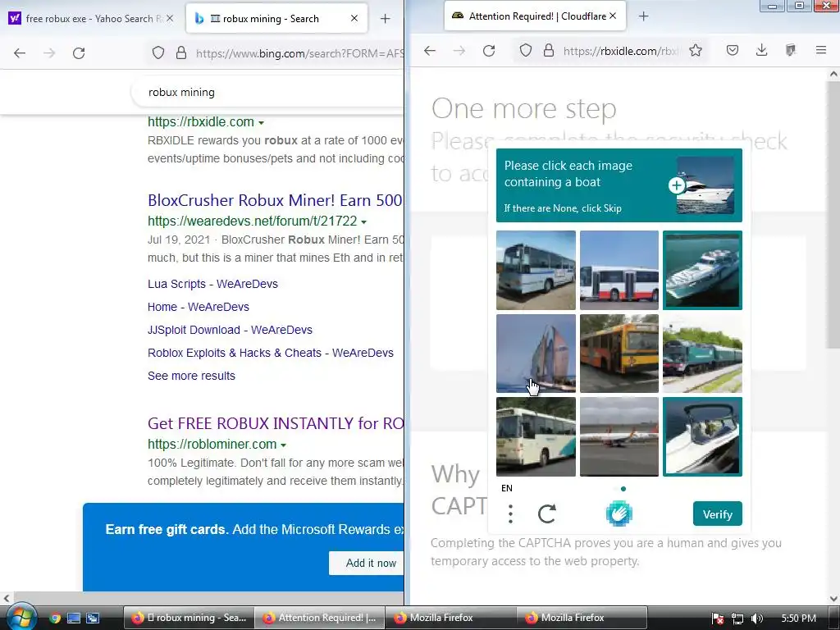Close the 'robux mining - Search' tab

[x=354, y=18]
